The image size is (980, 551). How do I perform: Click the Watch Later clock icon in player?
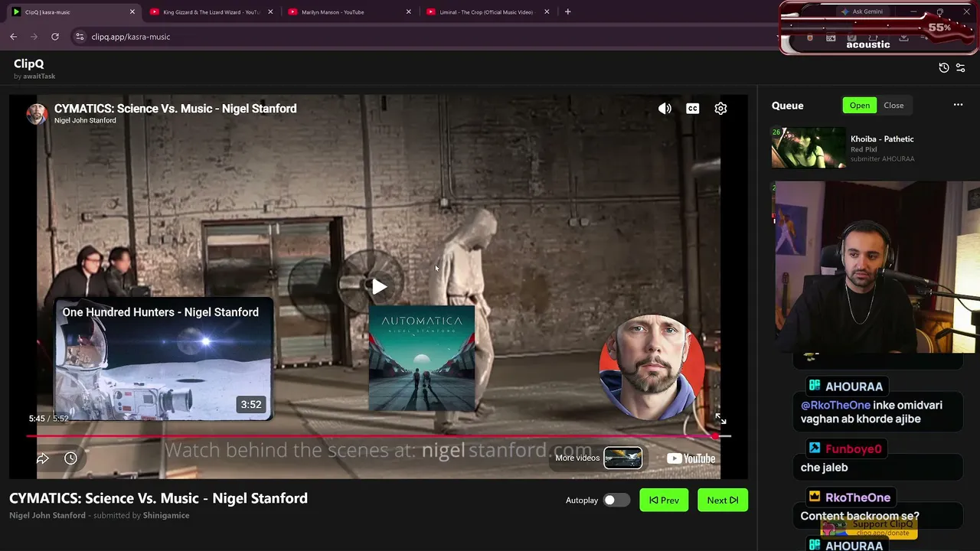pyautogui.click(x=70, y=458)
